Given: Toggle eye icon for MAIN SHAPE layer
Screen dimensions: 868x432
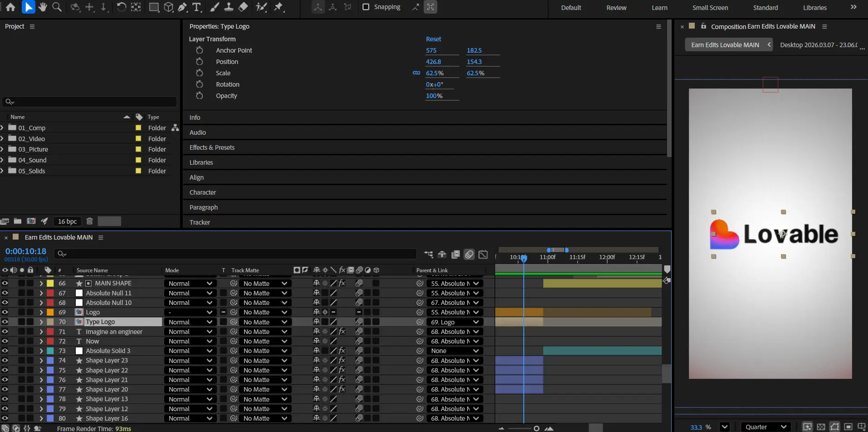Looking at the screenshot, I should coord(5,283).
